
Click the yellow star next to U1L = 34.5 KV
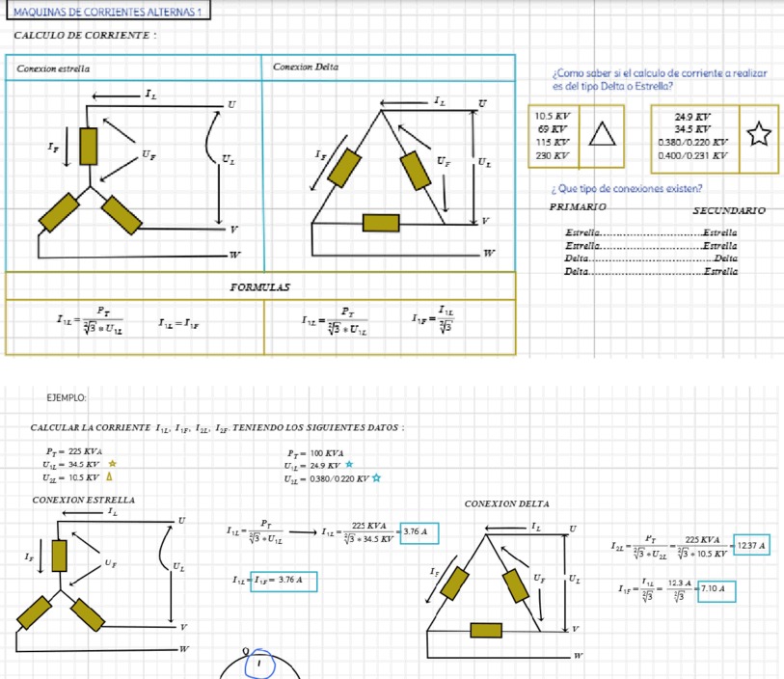tap(112, 464)
